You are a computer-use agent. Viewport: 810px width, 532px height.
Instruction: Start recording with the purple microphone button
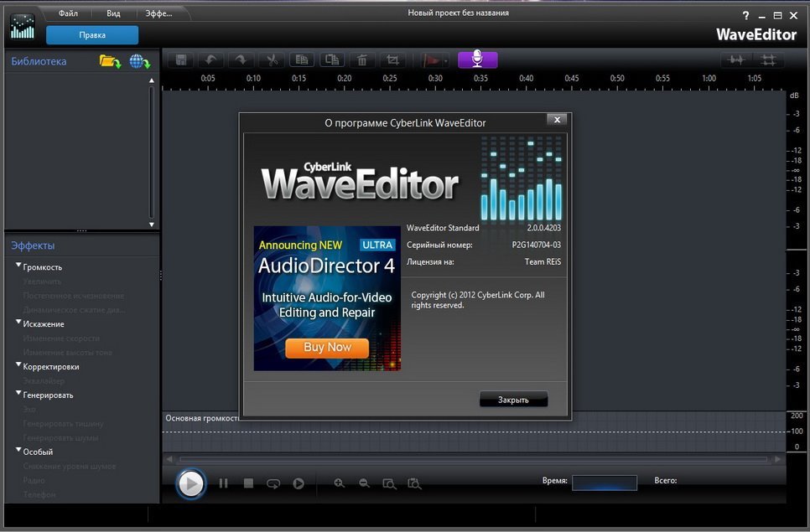click(477, 59)
